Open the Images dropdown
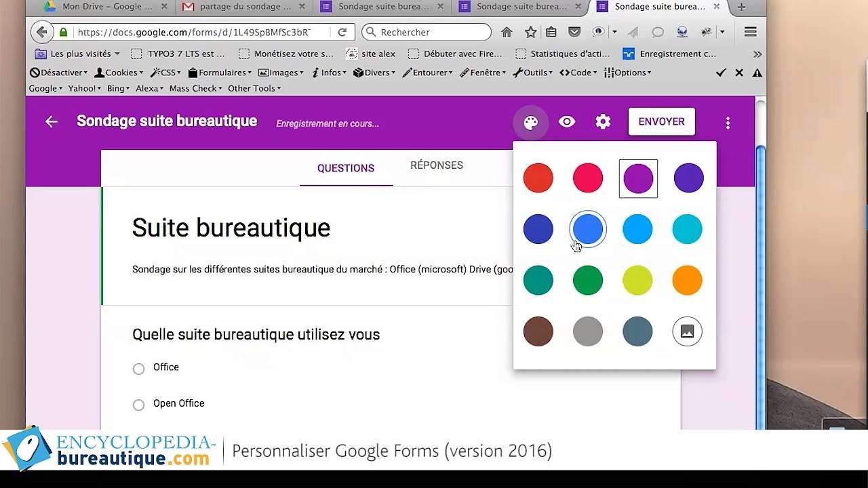This screenshot has height=488, width=868. pyautogui.click(x=281, y=73)
